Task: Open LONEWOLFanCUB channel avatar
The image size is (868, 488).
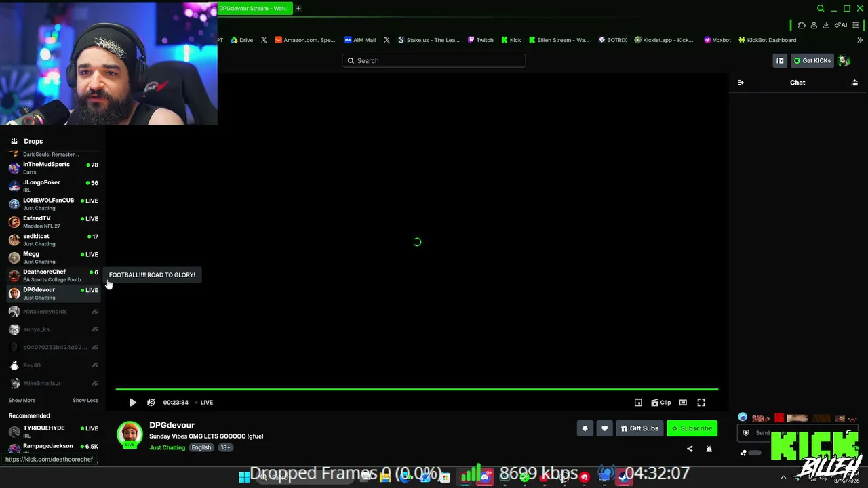Action: tap(14, 204)
